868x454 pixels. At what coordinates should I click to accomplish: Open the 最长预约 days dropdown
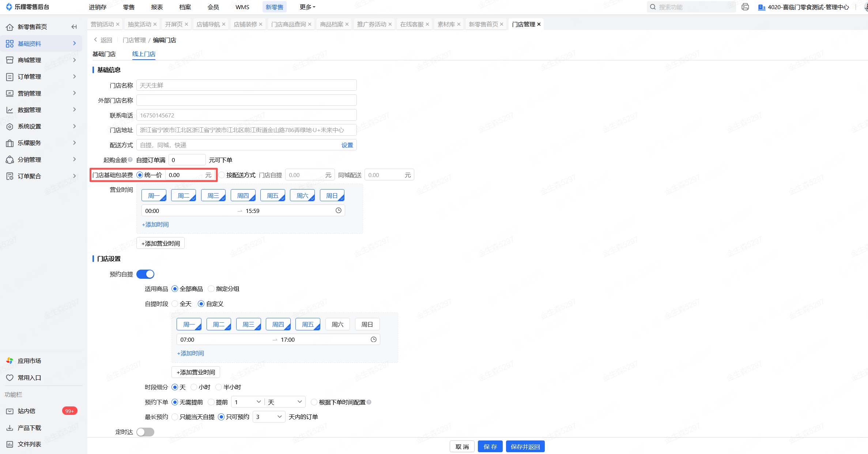[269, 417]
